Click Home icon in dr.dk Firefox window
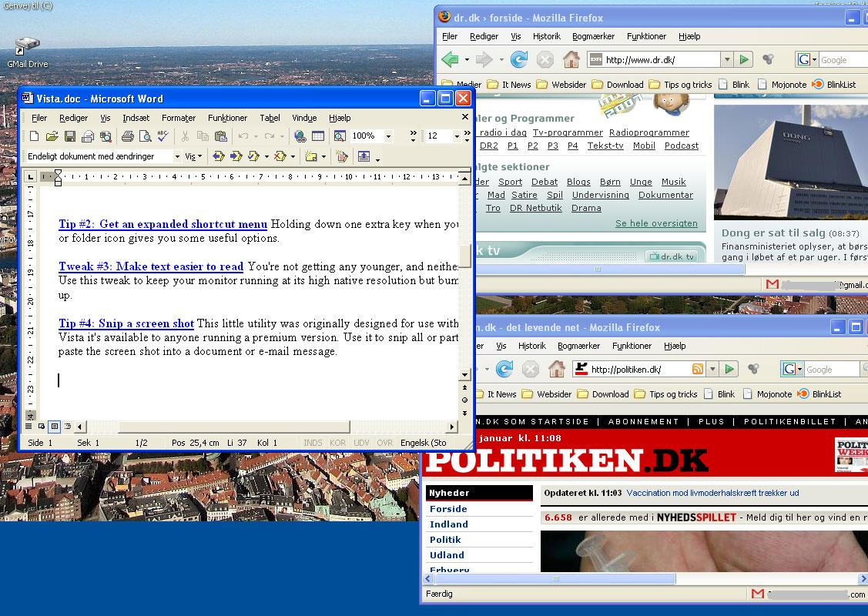The width and height of the screenshot is (868, 616). coord(571,59)
